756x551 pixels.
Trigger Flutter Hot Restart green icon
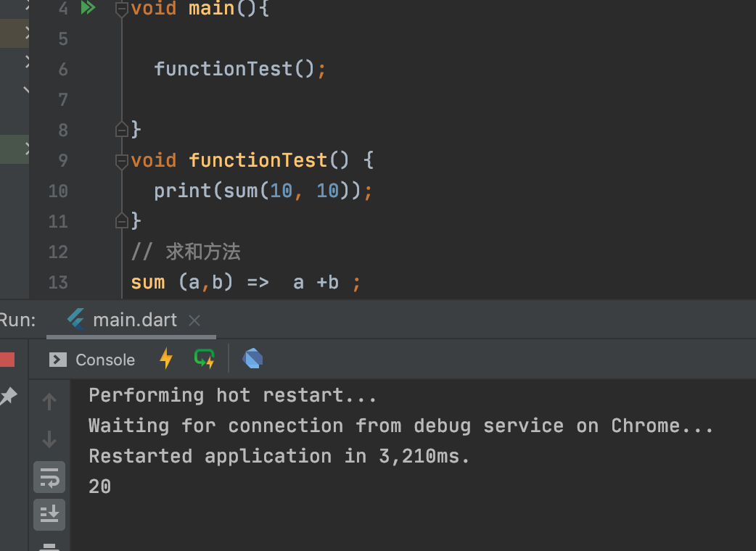point(205,359)
